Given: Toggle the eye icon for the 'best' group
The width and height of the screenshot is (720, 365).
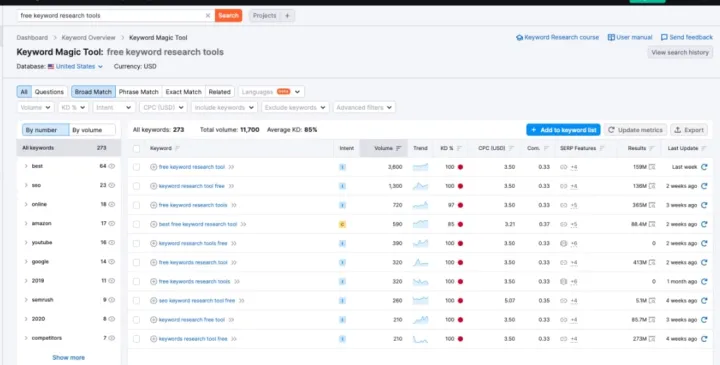Looking at the screenshot, I should coord(112,166).
